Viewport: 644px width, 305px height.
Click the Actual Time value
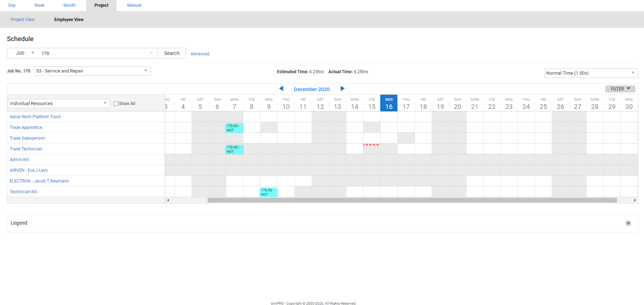point(361,72)
